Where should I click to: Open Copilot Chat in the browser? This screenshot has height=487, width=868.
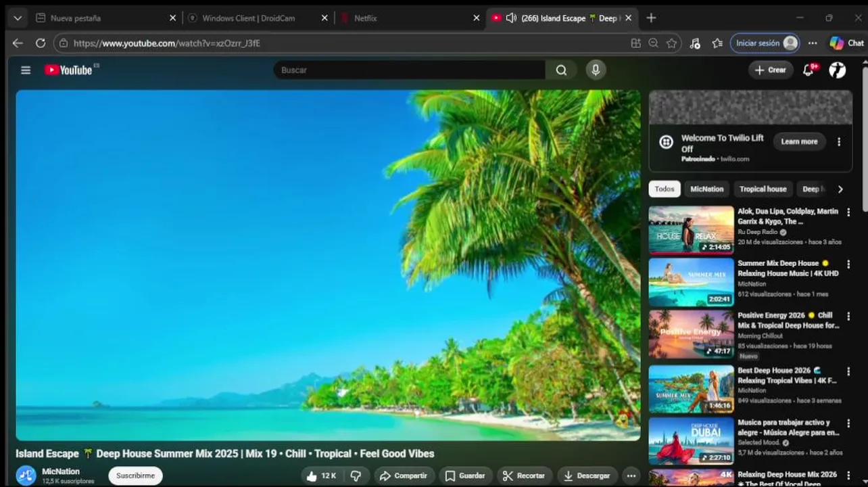(x=846, y=43)
